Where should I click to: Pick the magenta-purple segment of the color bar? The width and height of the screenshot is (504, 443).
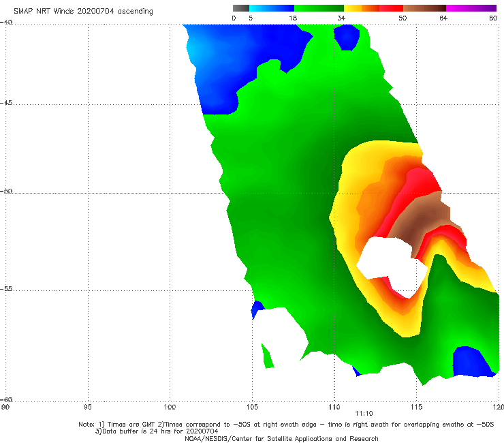(471, 8)
